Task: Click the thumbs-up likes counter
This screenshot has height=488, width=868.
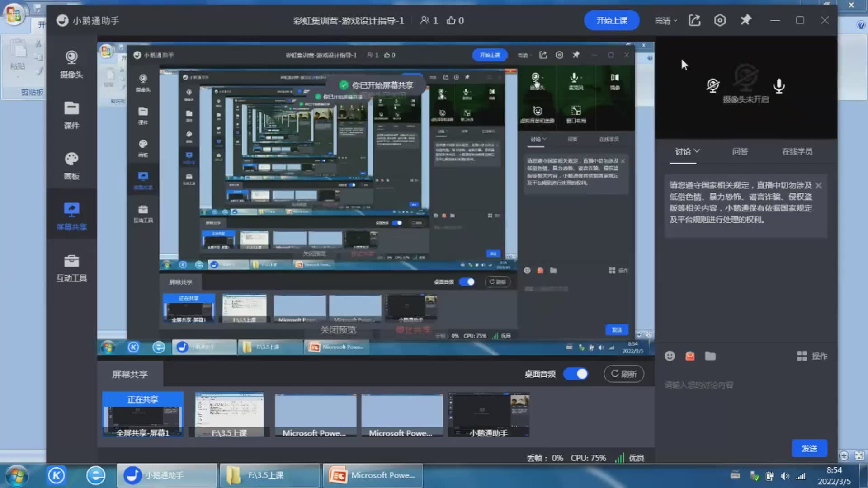Action: (x=455, y=20)
